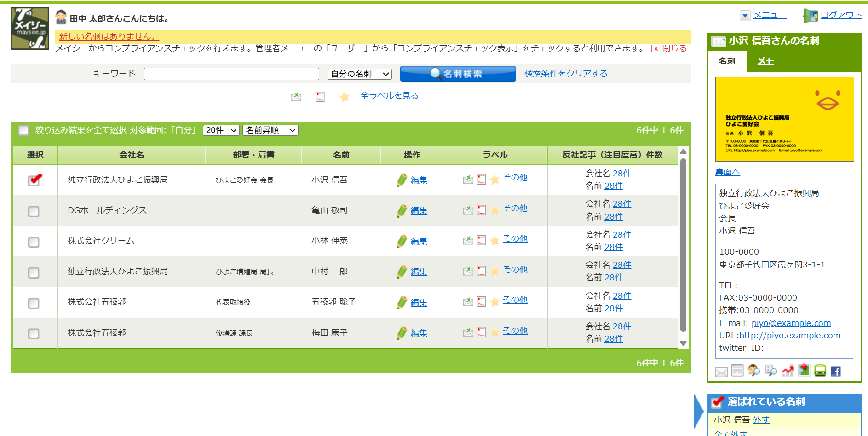Screen dimensions: 868x436
Task: Open the 名前昇順 sort order dropdown
Action: [x=270, y=130]
